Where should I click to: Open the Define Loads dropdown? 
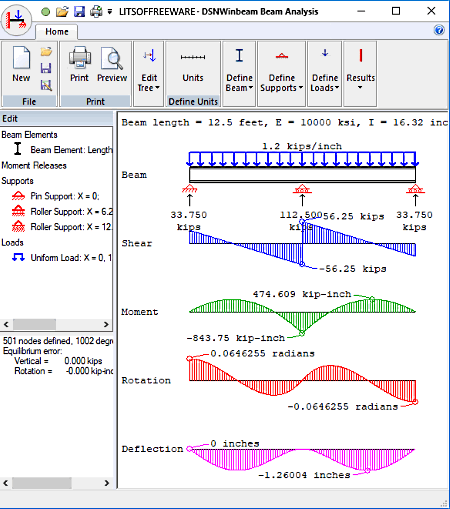(325, 73)
